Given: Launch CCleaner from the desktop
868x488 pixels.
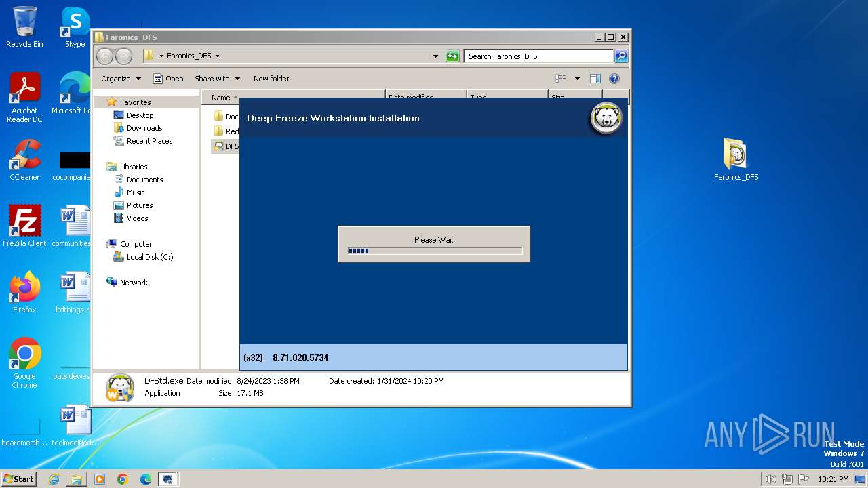Looking at the screenshot, I should click(x=24, y=160).
